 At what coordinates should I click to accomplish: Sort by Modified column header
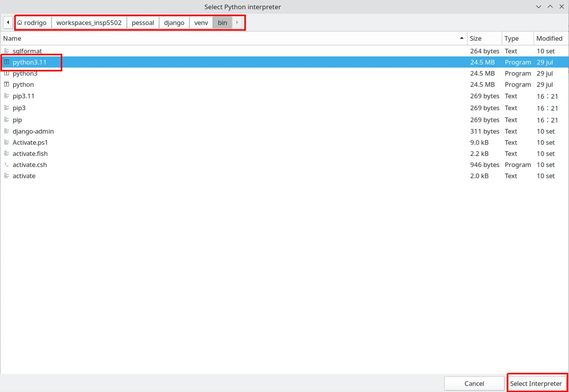pyautogui.click(x=551, y=38)
